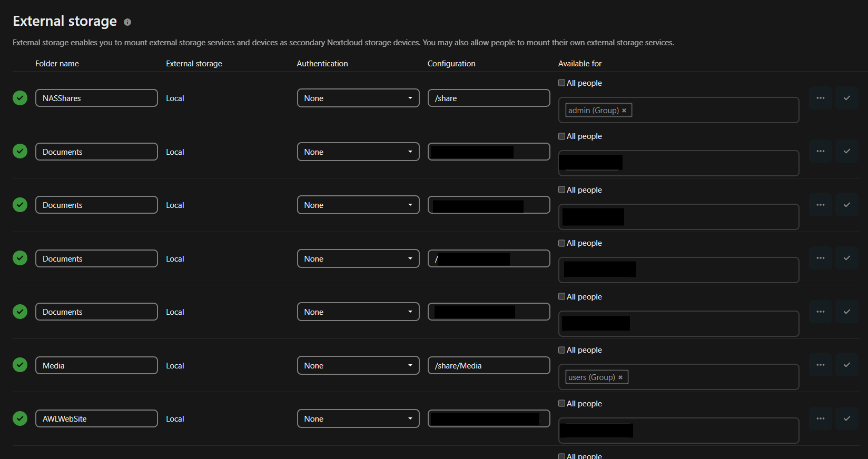Open more options for the first Documents row
868x459 pixels.
(821, 151)
